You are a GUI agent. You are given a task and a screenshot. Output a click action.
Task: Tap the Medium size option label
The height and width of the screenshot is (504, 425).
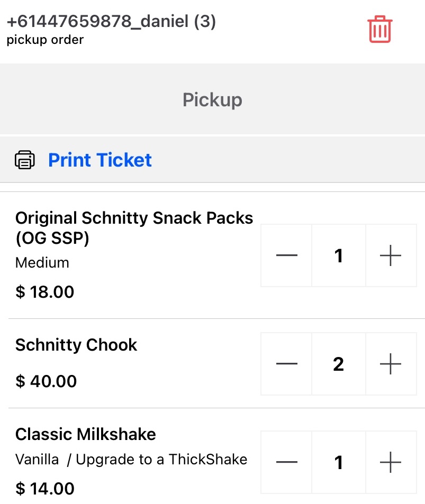[x=42, y=262]
